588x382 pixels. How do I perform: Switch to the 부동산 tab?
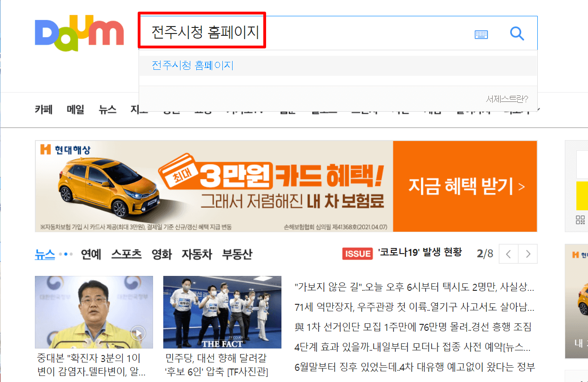[x=237, y=255]
